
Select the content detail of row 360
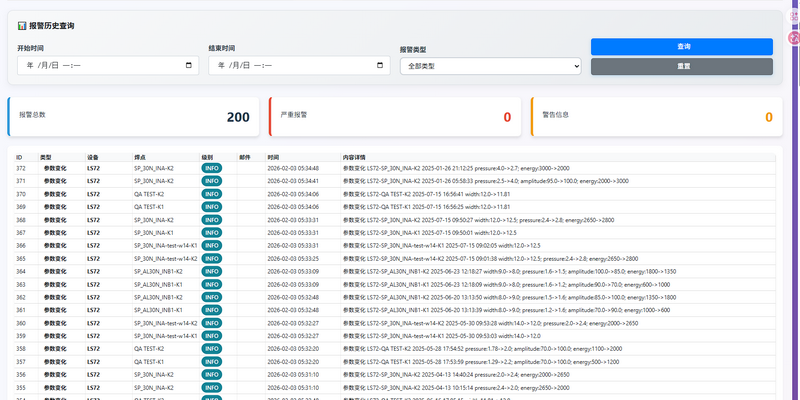[490, 323]
